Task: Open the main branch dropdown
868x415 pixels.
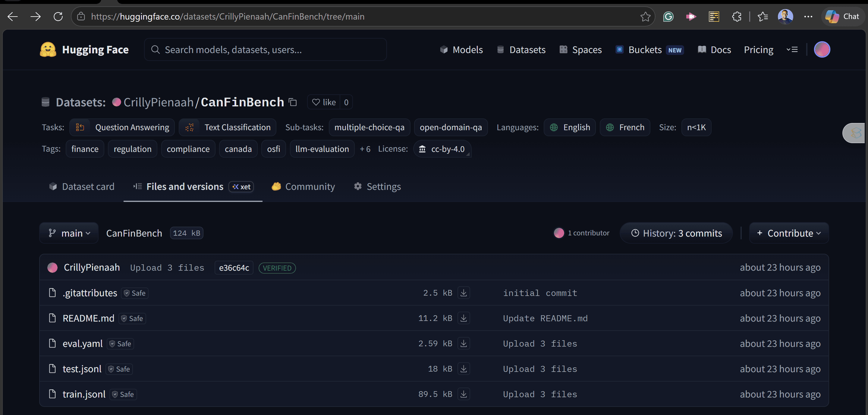Action: point(69,233)
